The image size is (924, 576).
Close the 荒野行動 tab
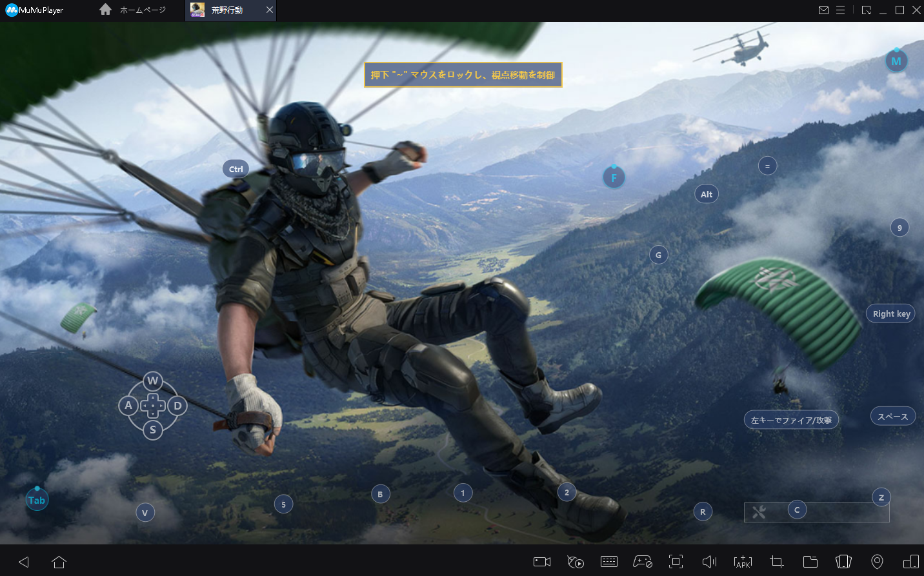pyautogui.click(x=270, y=10)
